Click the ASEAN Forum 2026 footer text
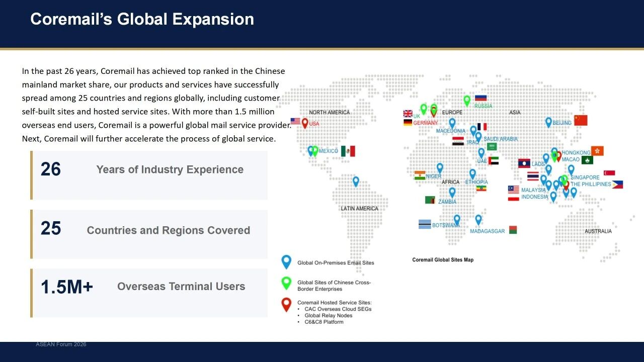This screenshot has width=644, height=362. click(x=61, y=344)
